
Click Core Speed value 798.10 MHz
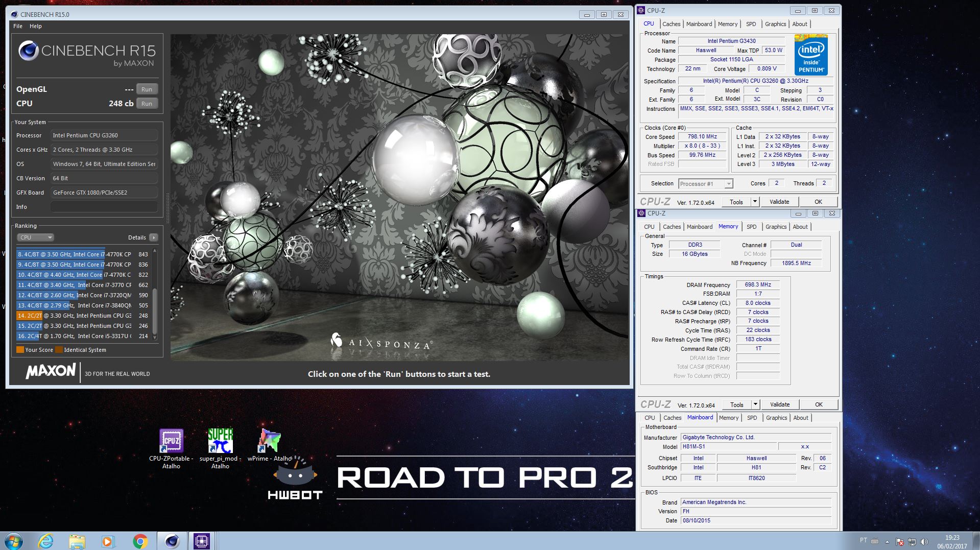coord(702,136)
